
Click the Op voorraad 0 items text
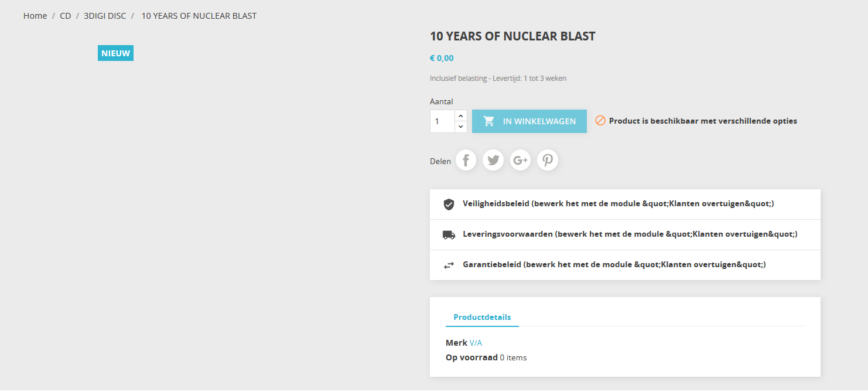tap(486, 357)
